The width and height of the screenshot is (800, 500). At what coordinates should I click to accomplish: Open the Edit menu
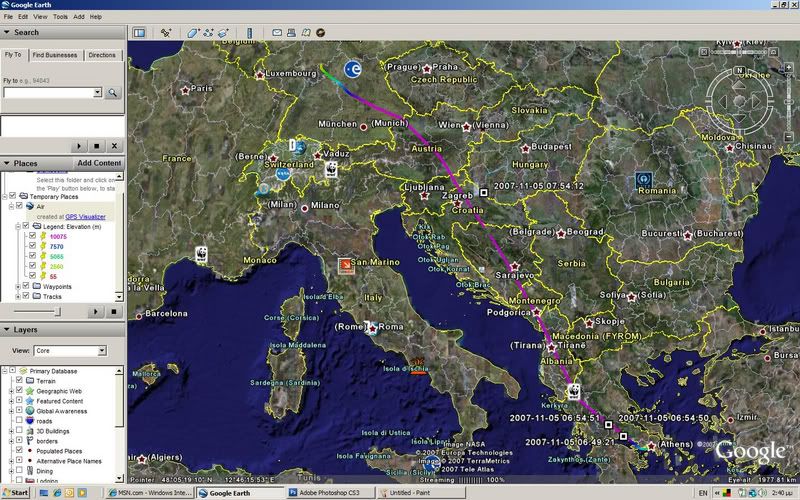[23, 17]
